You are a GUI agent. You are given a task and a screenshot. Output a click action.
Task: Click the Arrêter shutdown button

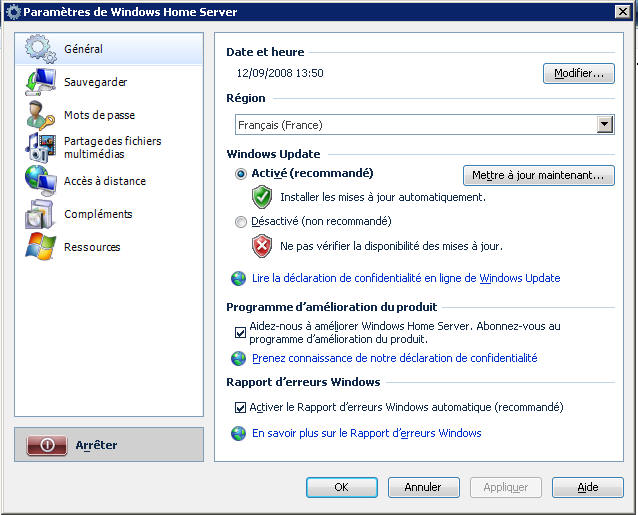point(109,444)
